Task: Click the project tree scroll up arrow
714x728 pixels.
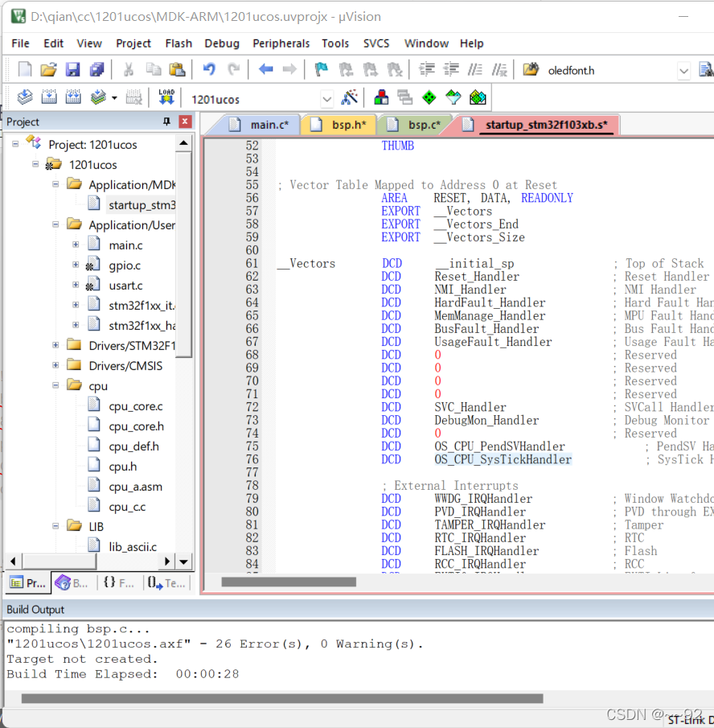Action: [183, 143]
